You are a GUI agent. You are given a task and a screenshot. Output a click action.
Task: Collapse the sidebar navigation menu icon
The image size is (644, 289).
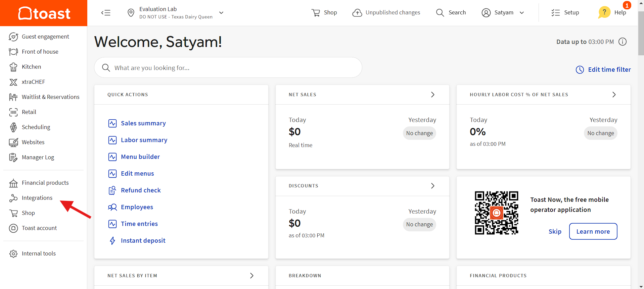pyautogui.click(x=106, y=13)
